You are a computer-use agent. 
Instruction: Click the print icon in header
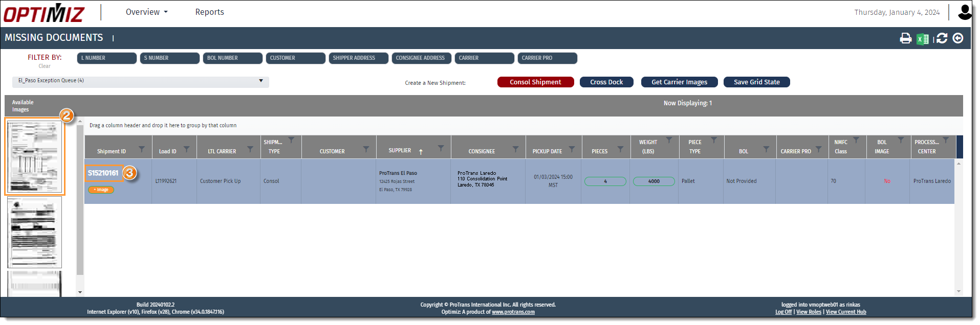[x=905, y=38]
